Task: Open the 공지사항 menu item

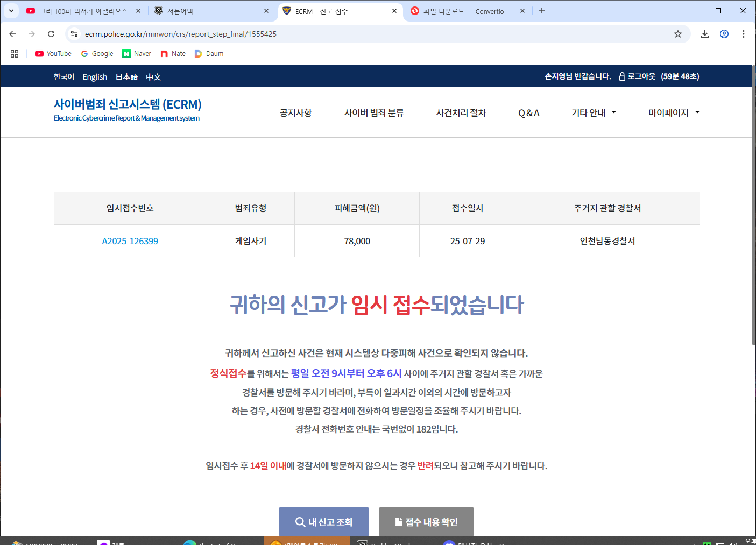Action: pyautogui.click(x=295, y=112)
